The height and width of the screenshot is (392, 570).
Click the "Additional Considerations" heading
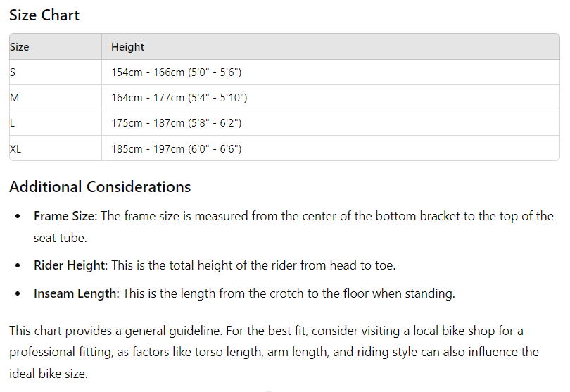click(100, 187)
